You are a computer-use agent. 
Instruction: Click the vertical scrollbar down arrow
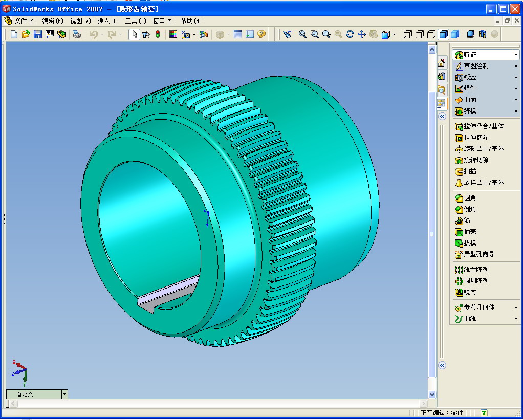[x=432, y=394]
